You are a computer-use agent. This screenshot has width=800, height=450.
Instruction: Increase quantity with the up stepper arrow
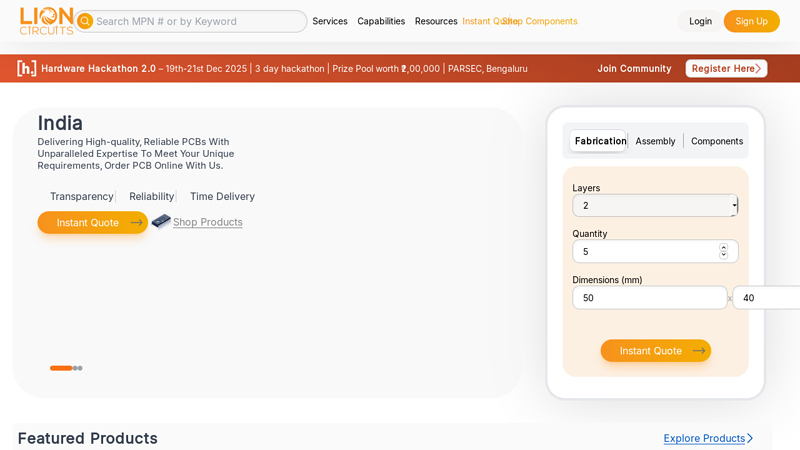[x=723, y=247]
